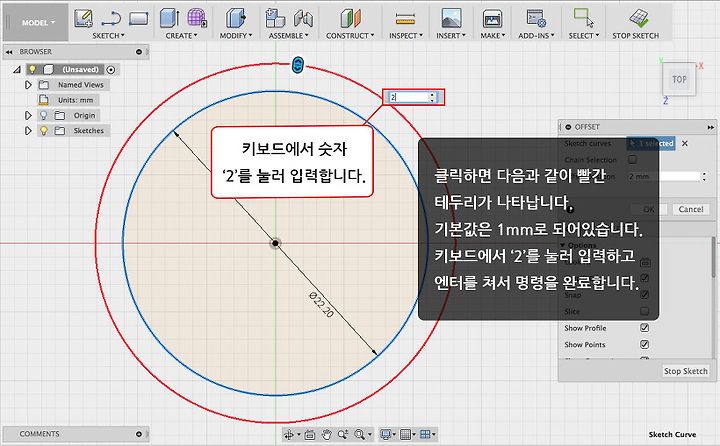
Task: Click the Stop Sketch checkmark icon in toolbar
Action: point(639,18)
